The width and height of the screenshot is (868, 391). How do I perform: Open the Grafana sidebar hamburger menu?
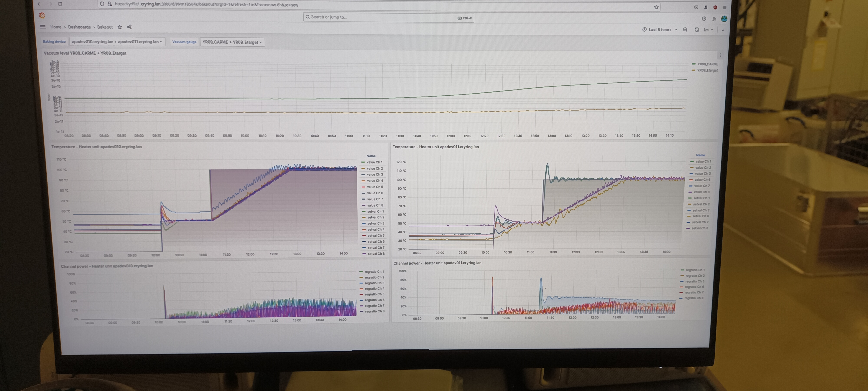(x=43, y=27)
